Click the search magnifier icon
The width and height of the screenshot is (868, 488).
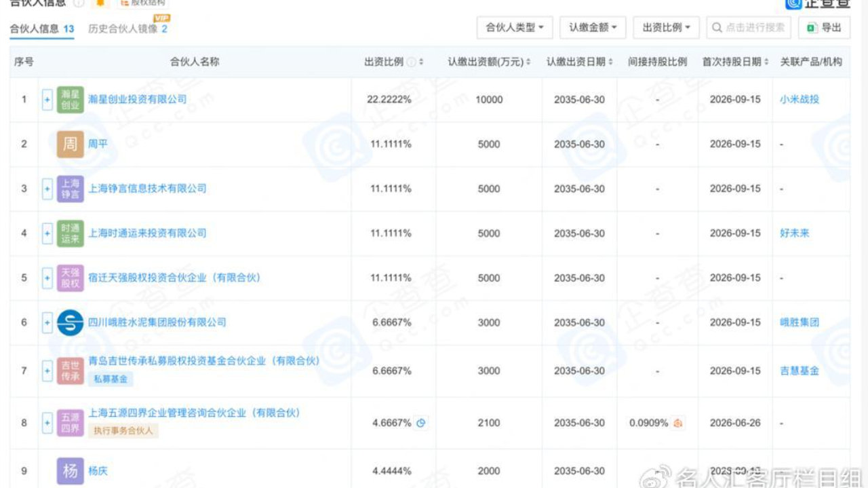pyautogui.click(x=717, y=28)
